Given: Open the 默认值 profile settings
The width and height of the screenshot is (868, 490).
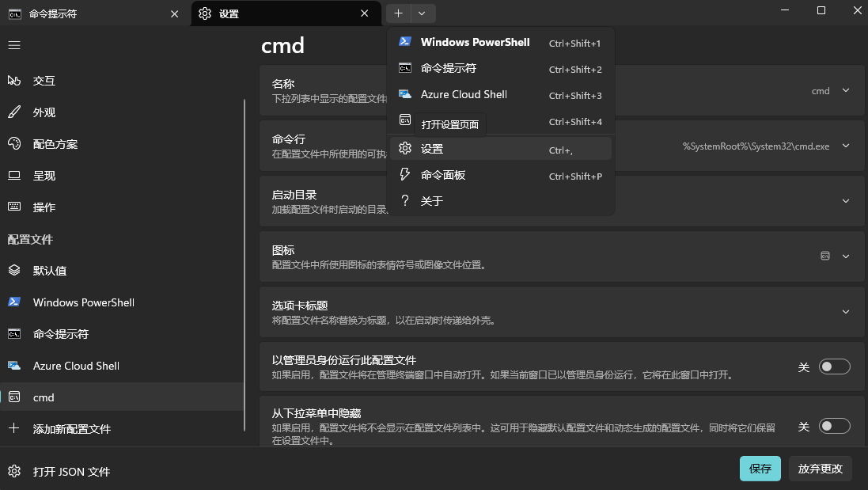Looking at the screenshot, I should coord(122,270).
